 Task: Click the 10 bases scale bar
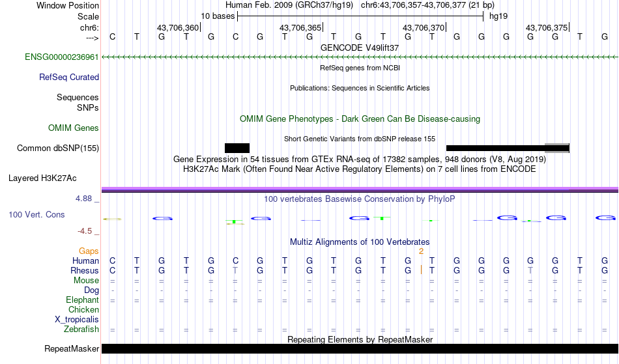click(360, 16)
